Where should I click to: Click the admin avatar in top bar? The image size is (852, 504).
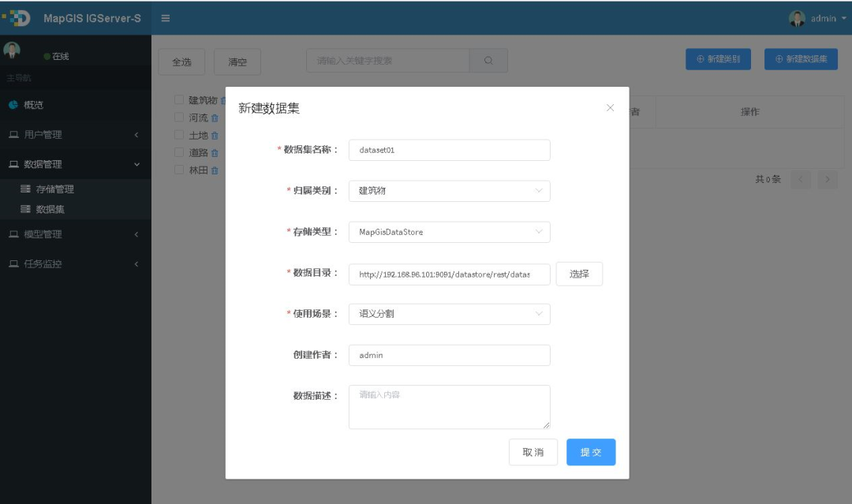pos(797,18)
